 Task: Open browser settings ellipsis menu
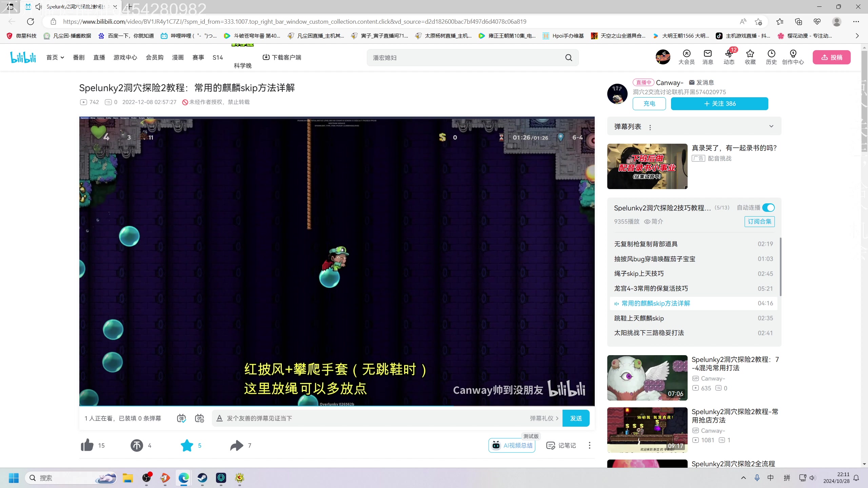coord(856,22)
